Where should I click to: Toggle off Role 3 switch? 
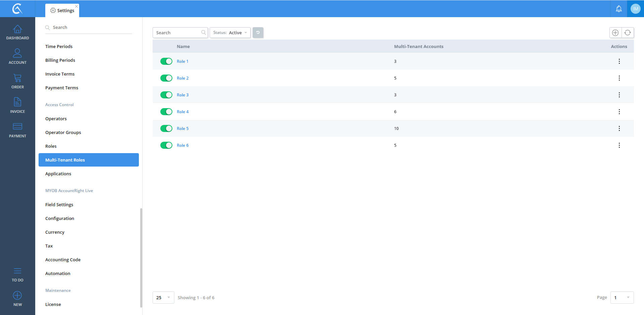166,95
